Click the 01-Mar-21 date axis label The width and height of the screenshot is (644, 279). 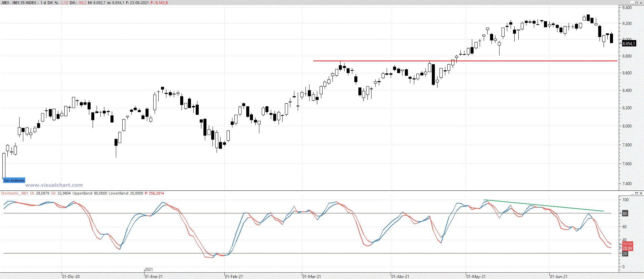312,277
